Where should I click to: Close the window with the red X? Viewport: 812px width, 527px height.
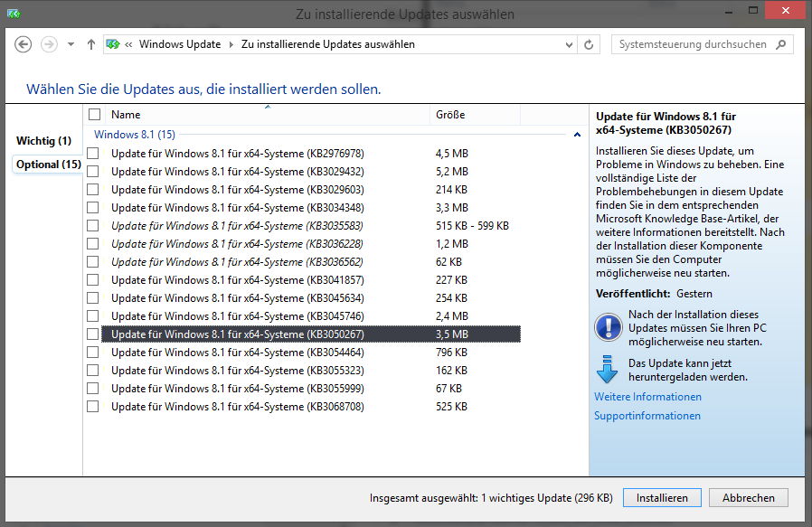click(x=786, y=11)
